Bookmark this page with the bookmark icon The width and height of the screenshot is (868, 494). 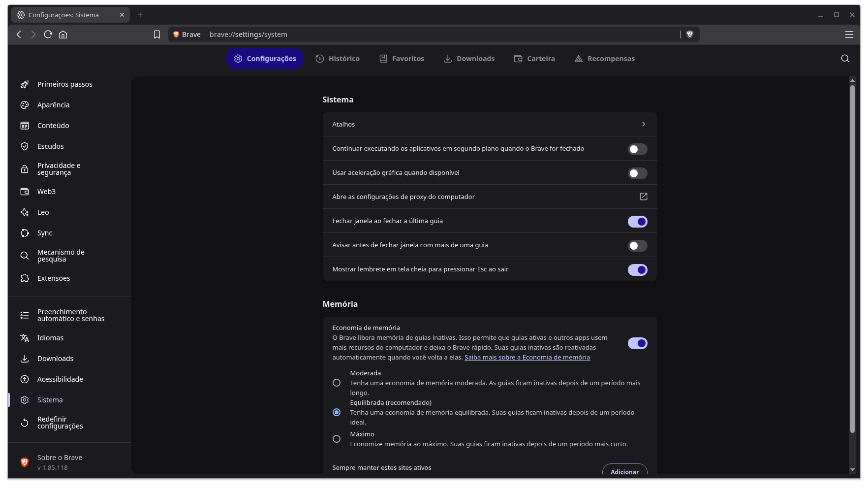[157, 34]
